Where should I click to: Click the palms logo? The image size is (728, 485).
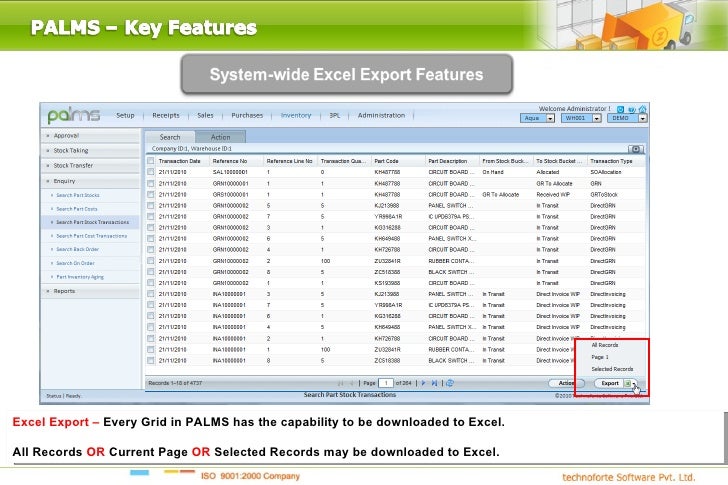coord(74,115)
